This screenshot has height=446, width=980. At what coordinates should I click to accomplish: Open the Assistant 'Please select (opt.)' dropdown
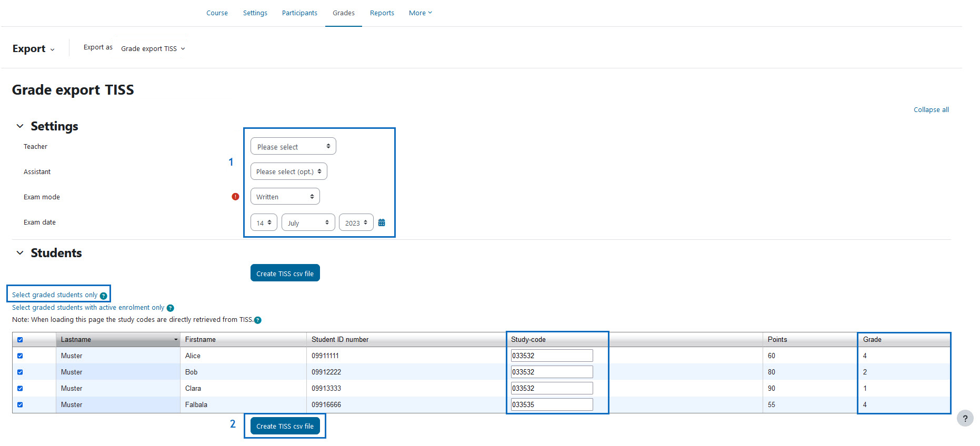[289, 171]
